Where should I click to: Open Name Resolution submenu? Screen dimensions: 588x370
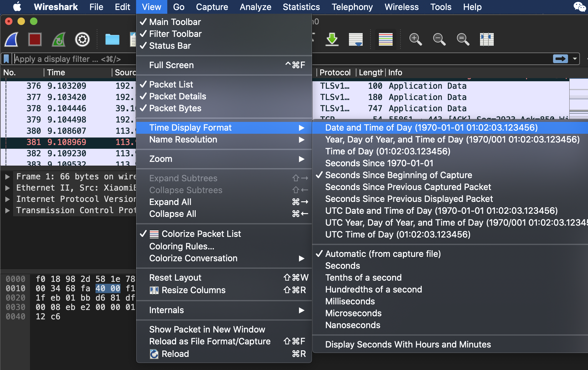point(224,139)
